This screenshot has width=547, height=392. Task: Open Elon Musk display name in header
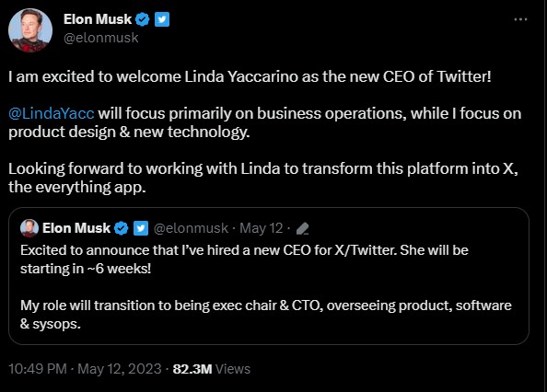[x=98, y=19]
